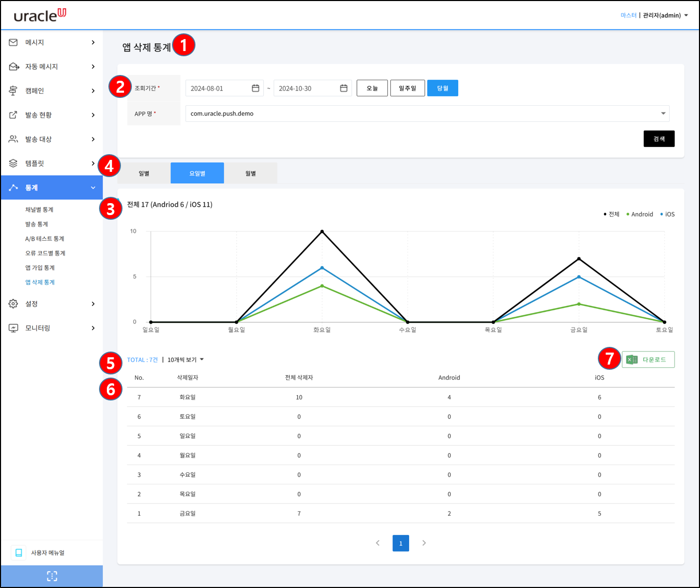Image resolution: width=700 pixels, height=588 pixels.
Task: Click the 모니터링 monitor icon
Action: pos(14,328)
